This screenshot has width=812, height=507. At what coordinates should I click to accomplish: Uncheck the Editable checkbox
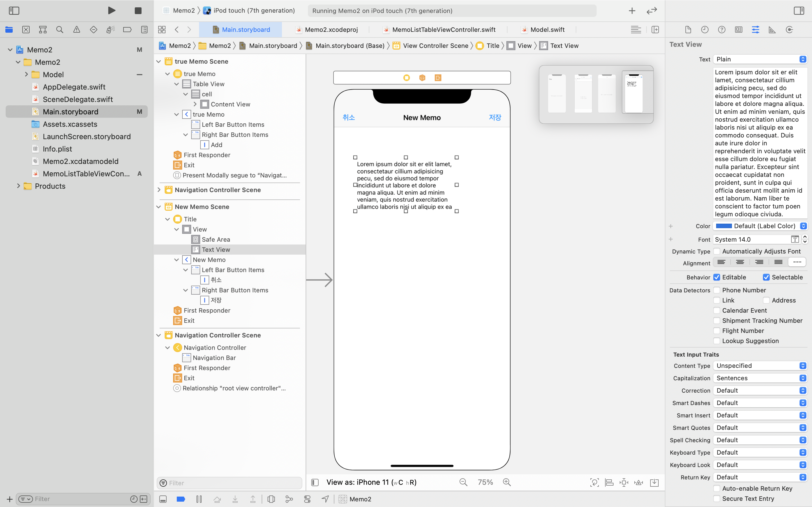coord(717,277)
